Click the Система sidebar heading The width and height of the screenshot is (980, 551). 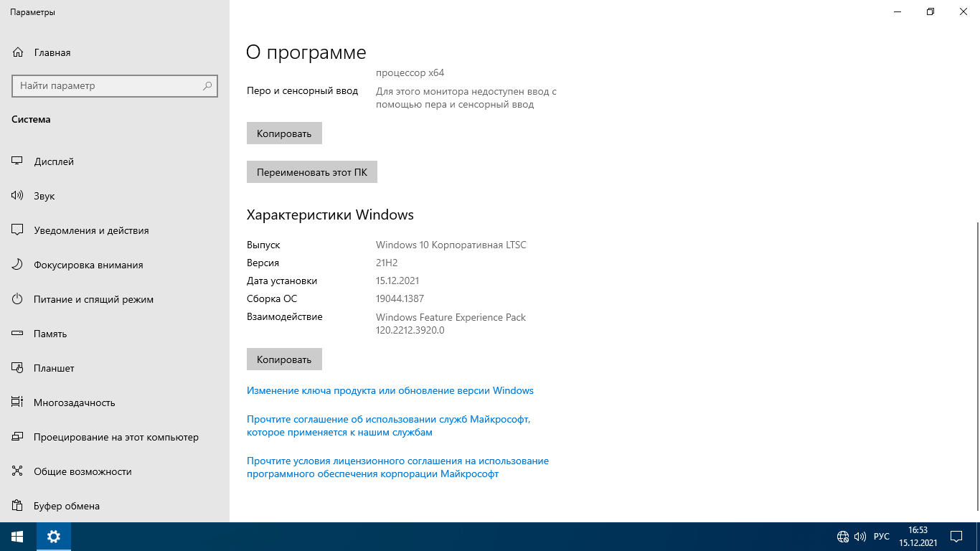31,120
